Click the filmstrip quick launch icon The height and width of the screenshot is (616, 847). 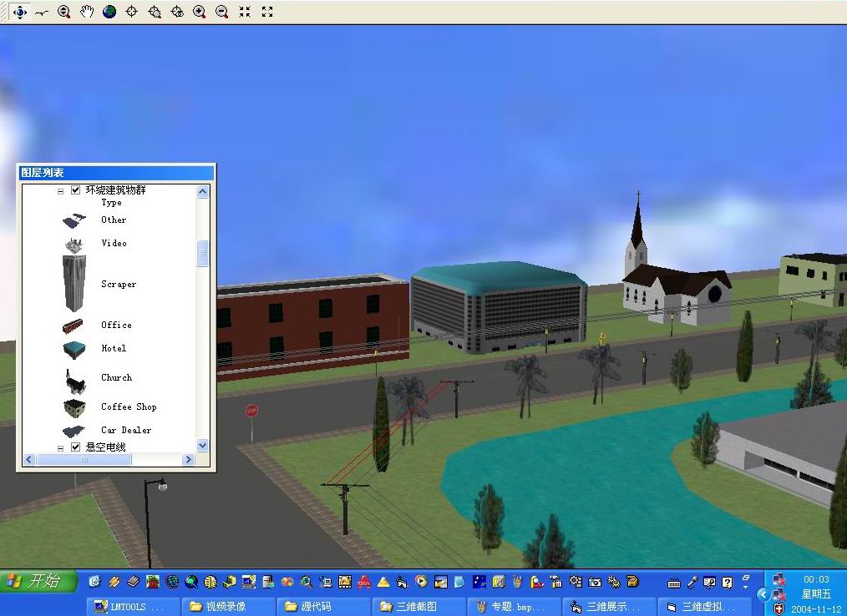[345, 582]
